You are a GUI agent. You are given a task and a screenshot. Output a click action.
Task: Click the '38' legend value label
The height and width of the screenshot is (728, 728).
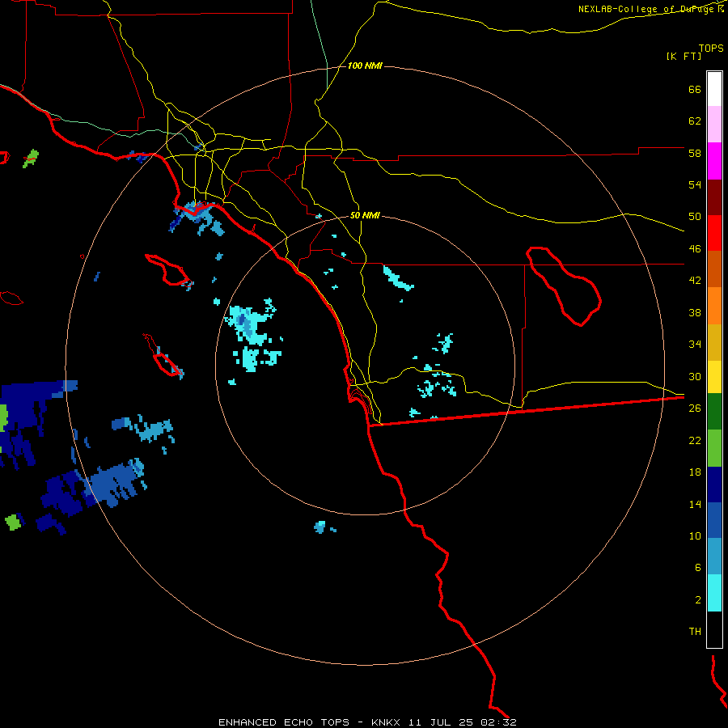pyautogui.click(x=695, y=312)
